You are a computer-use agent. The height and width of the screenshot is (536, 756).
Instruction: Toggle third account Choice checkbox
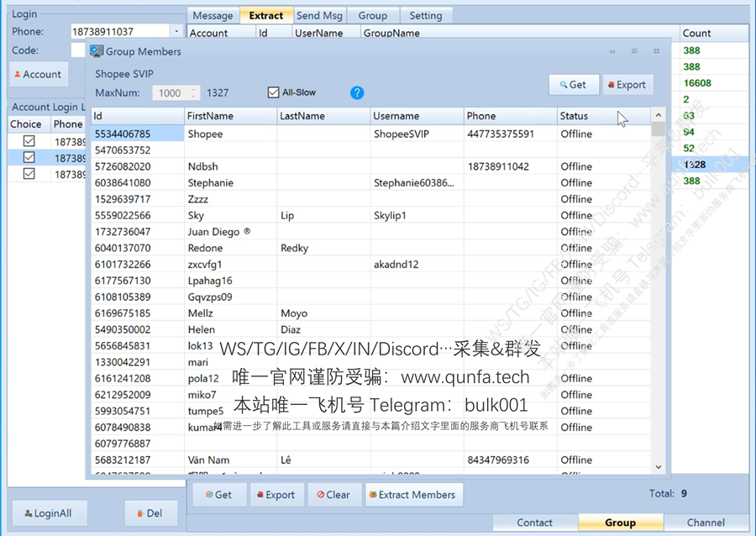29,174
